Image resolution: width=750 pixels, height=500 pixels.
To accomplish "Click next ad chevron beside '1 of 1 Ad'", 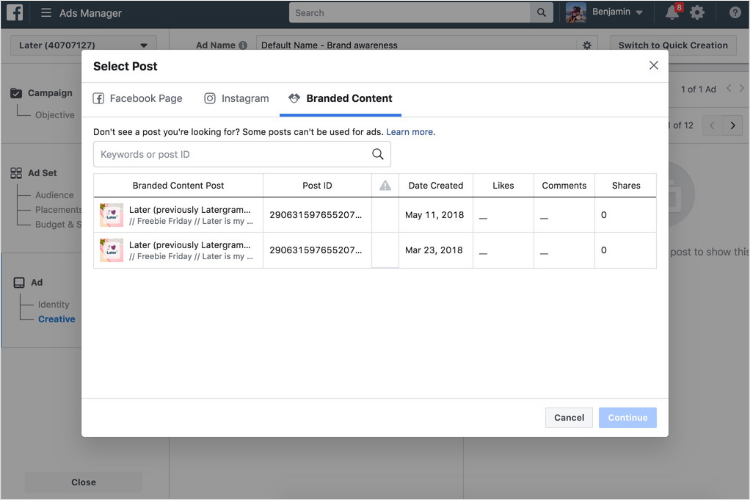I will click(741, 89).
